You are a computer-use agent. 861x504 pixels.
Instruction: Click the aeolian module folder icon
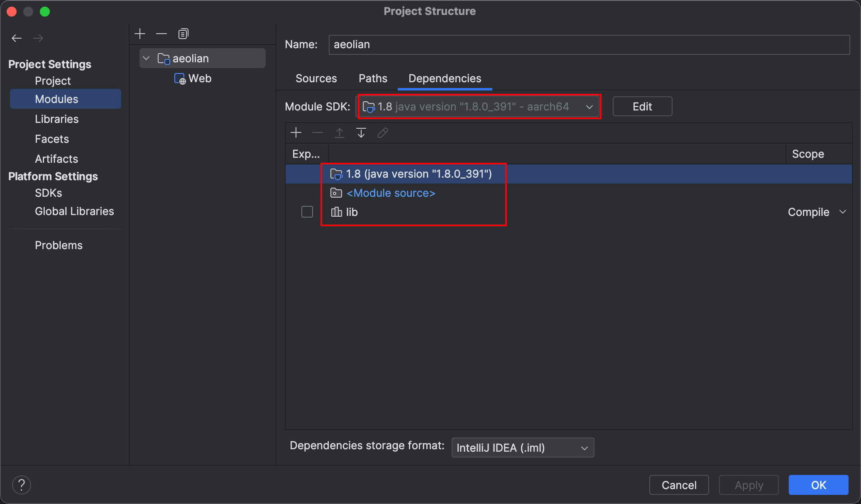(x=164, y=59)
